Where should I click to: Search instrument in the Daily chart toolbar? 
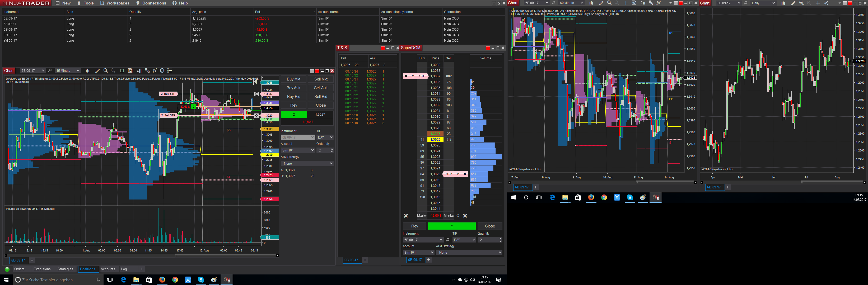click(x=745, y=3)
